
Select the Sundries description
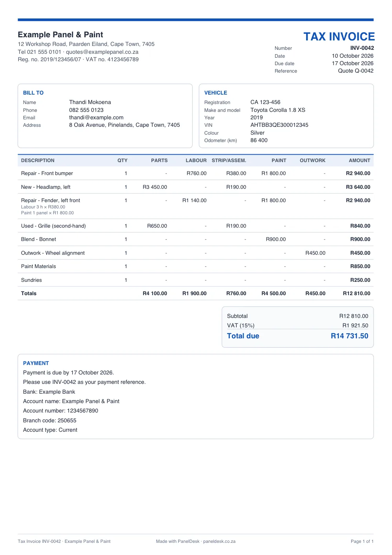pyautogui.click(x=31, y=280)
